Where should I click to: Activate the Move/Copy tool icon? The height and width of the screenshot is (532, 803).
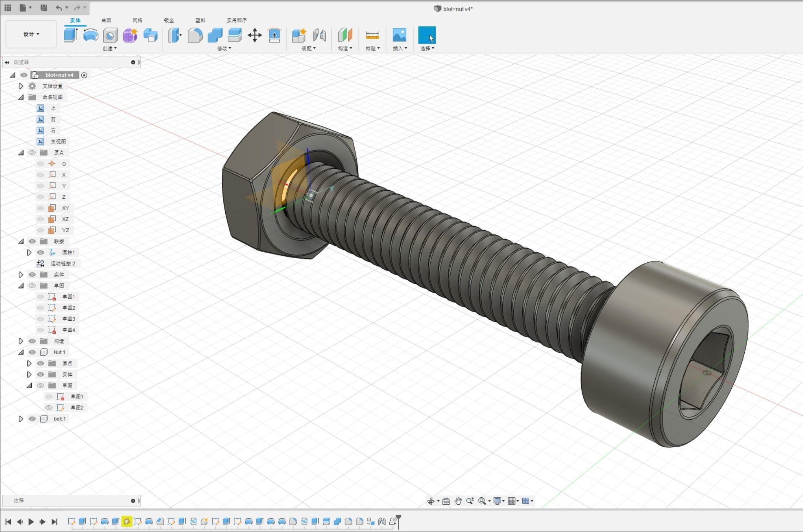point(254,35)
